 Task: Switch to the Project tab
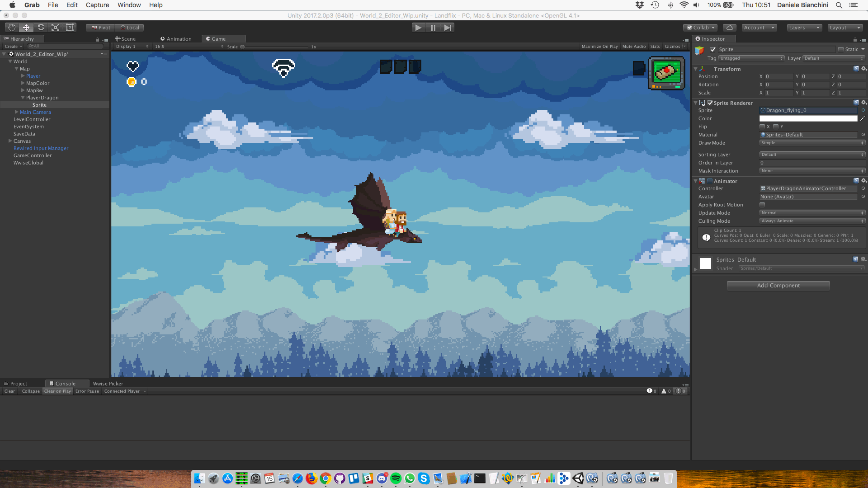click(16, 384)
